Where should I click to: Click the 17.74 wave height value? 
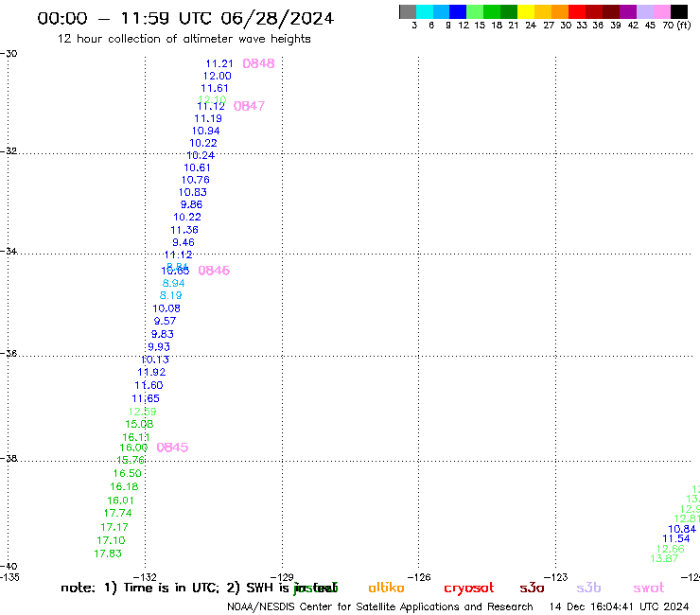coord(118,513)
